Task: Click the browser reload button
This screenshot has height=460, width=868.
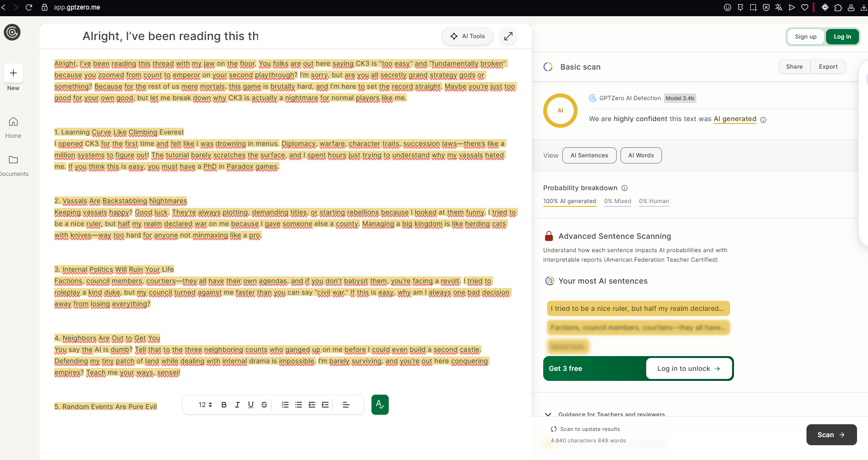Action: [29, 7]
